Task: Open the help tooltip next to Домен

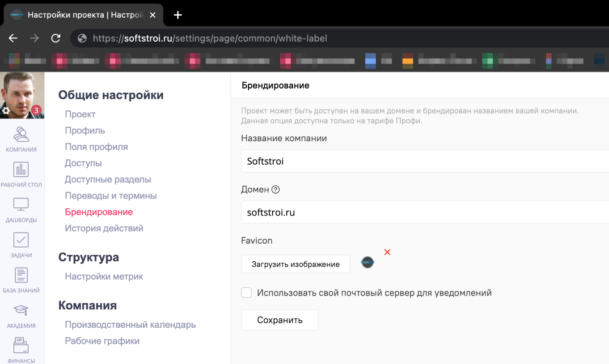Action: point(275,189)
